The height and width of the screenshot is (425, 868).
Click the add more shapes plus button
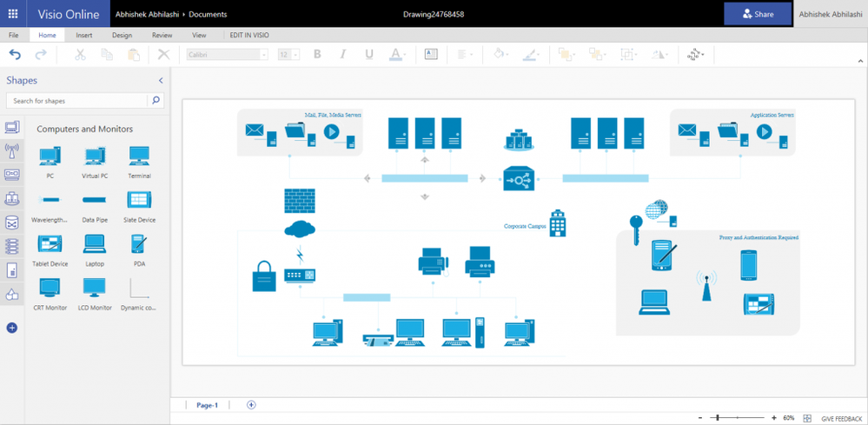[12, 328]
